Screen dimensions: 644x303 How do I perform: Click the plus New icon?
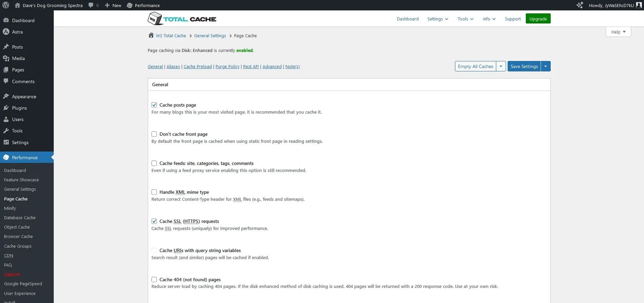click(107, 5)
